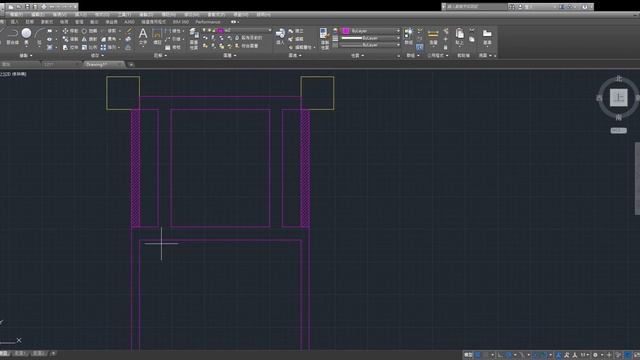Toggle Model space button in status bar
The width and height of the screenshot is (640, 360).
(468, 355)
